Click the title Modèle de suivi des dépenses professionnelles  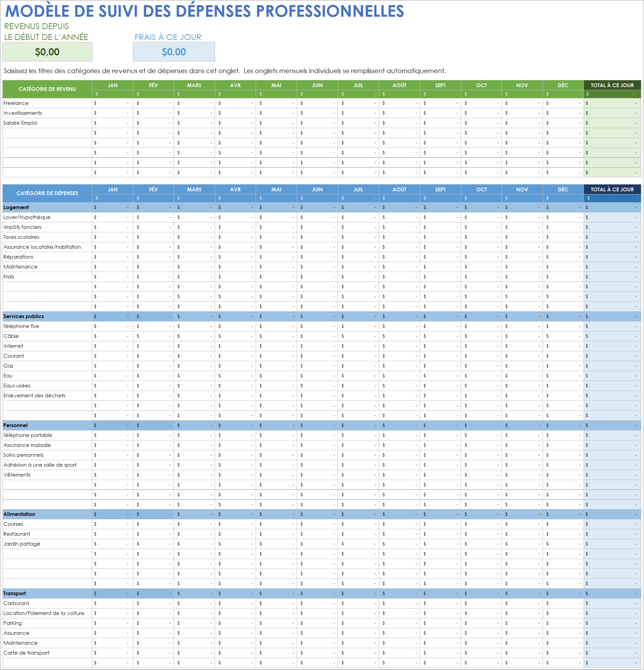click(204, 11)
